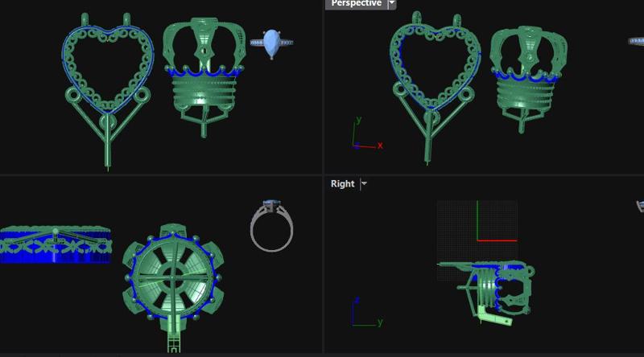Screen dimensions: 644x357
Task: Open the Right viewport dropdown arrow
Action: (x=364, y=184)
